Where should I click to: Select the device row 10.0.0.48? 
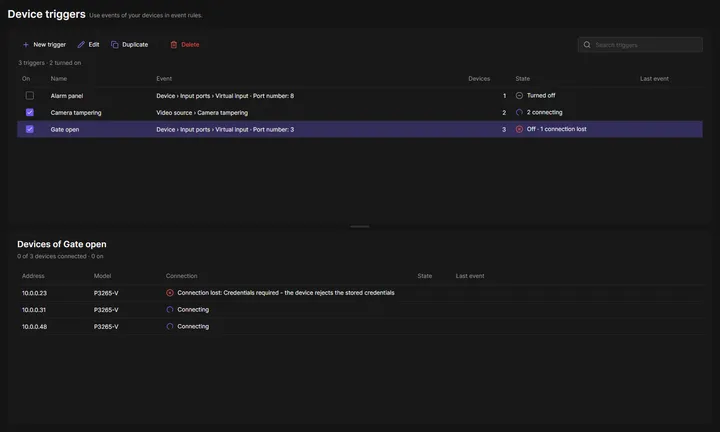click(360, 326)
